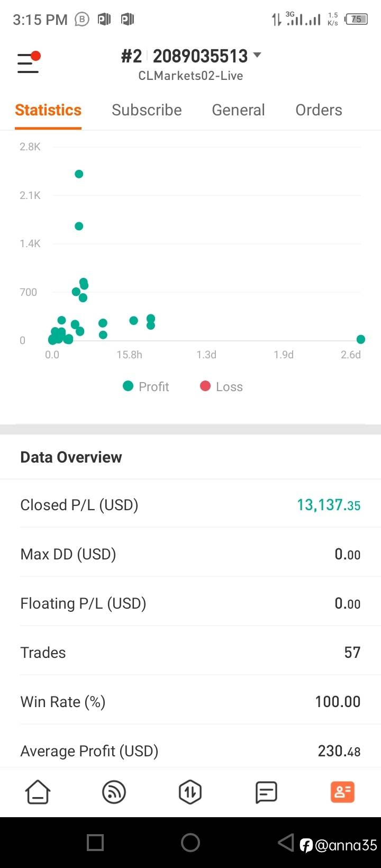Tap the Android recent apps square
381x868 pixels.
pyautogui.click(x=95, y=843)
